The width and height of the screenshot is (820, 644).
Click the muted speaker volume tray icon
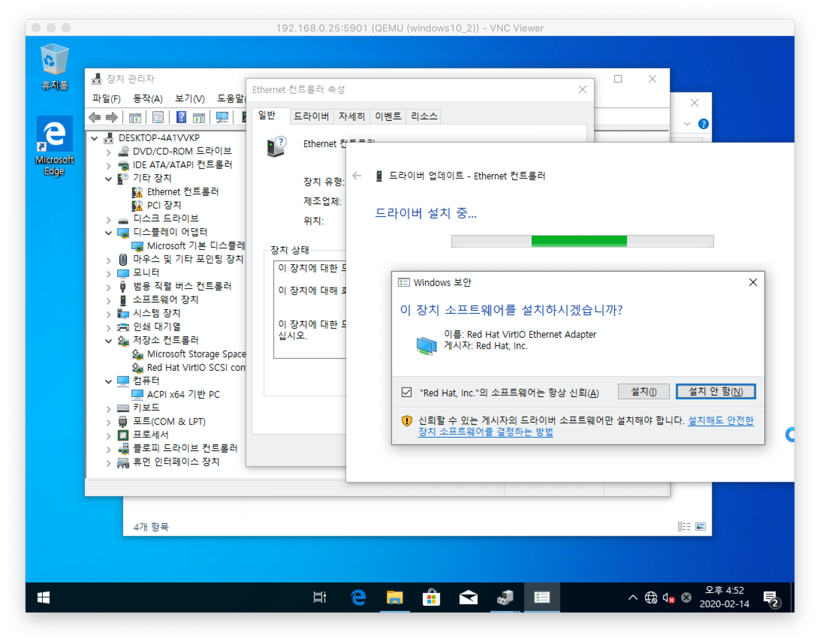click(668, 597)
